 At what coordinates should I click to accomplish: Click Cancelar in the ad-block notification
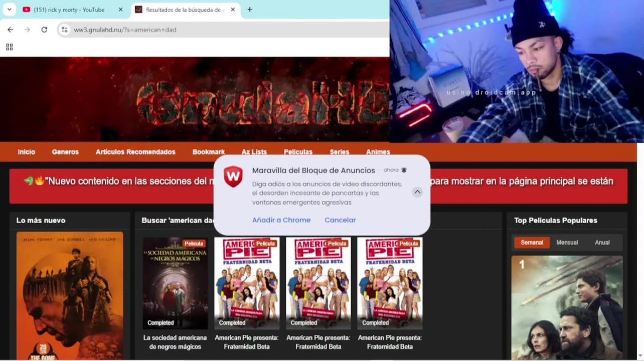pyautogui.click(x=340, y=220)
